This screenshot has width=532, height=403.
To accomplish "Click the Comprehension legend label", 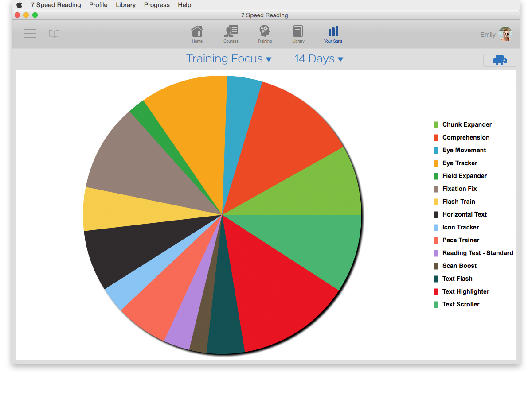I will coord(466,138).
